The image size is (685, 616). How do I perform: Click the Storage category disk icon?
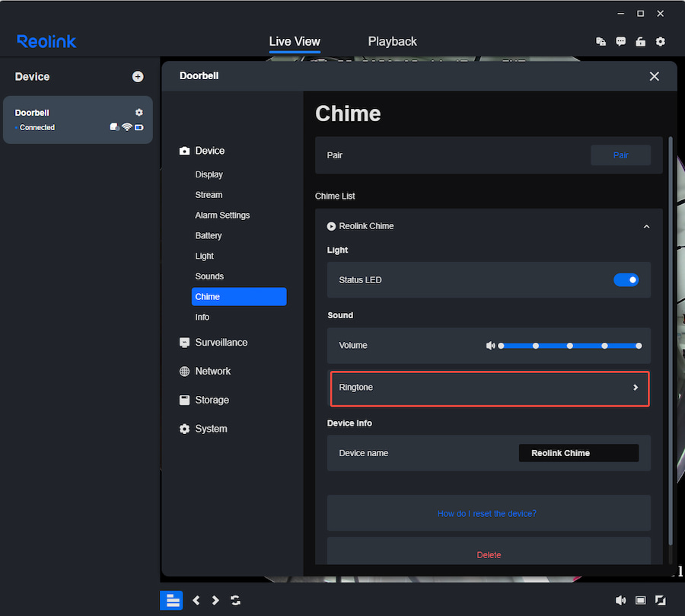pos(184,400)
